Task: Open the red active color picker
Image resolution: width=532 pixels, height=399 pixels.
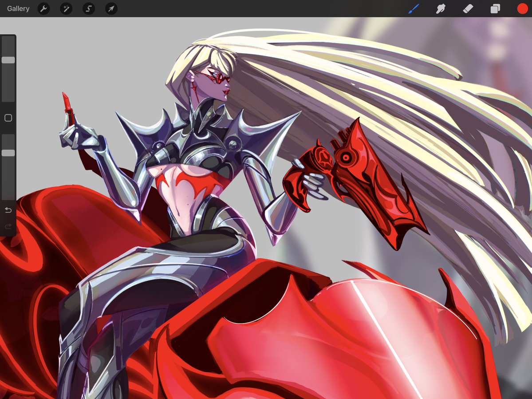Action: click(x=523, y=8)
